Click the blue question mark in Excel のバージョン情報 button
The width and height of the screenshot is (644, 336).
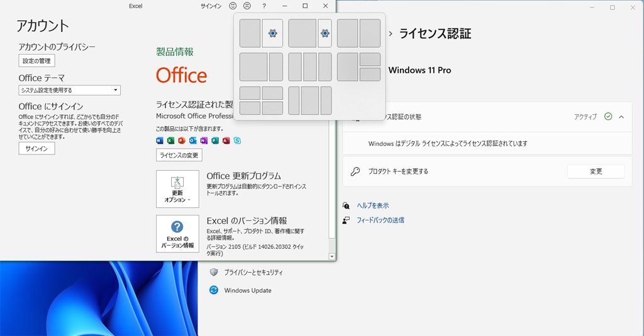pyautogui.click(x=177, y=227)
